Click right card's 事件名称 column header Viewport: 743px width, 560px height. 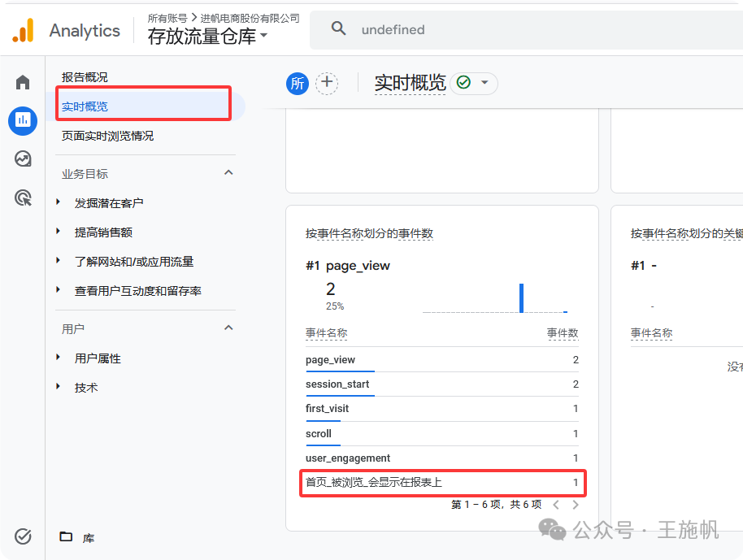[x=651, y=333]
